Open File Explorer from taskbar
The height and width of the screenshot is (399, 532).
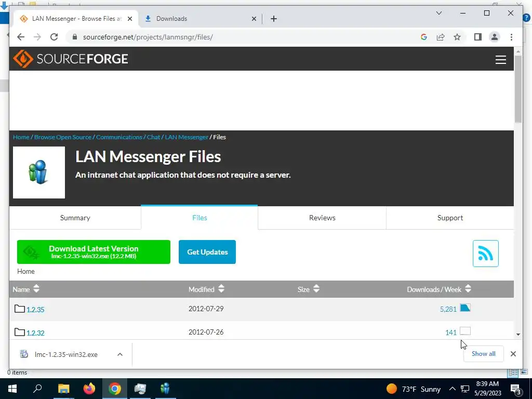click(x=63, y=389)
